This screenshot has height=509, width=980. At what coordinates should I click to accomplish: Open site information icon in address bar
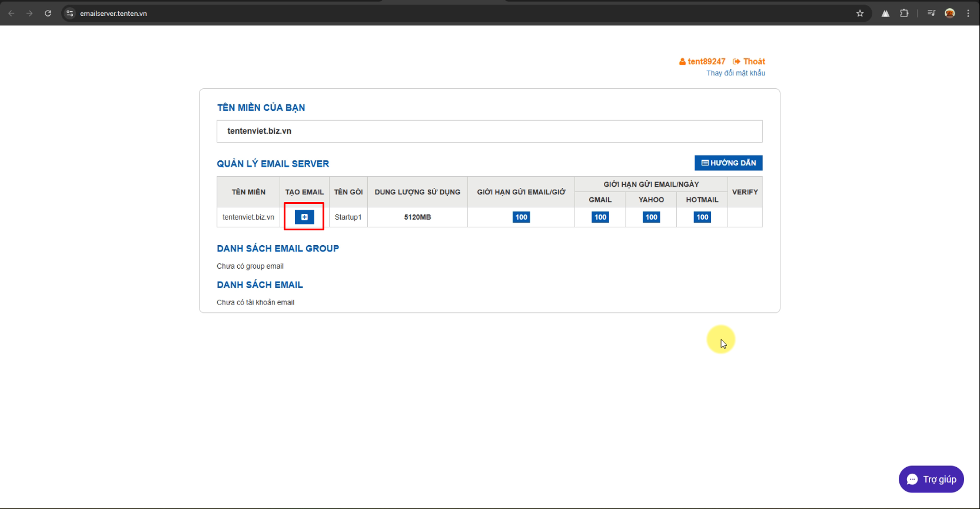[70, 13]
